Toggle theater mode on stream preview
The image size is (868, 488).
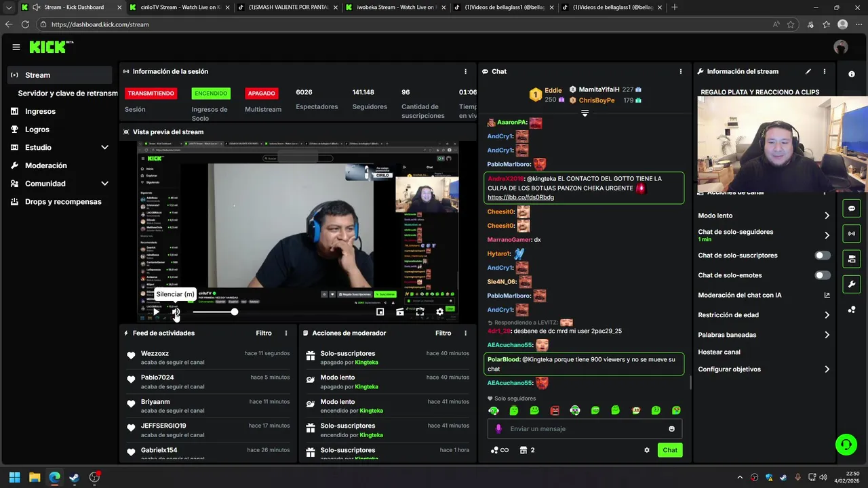click(x=400, y=312)
